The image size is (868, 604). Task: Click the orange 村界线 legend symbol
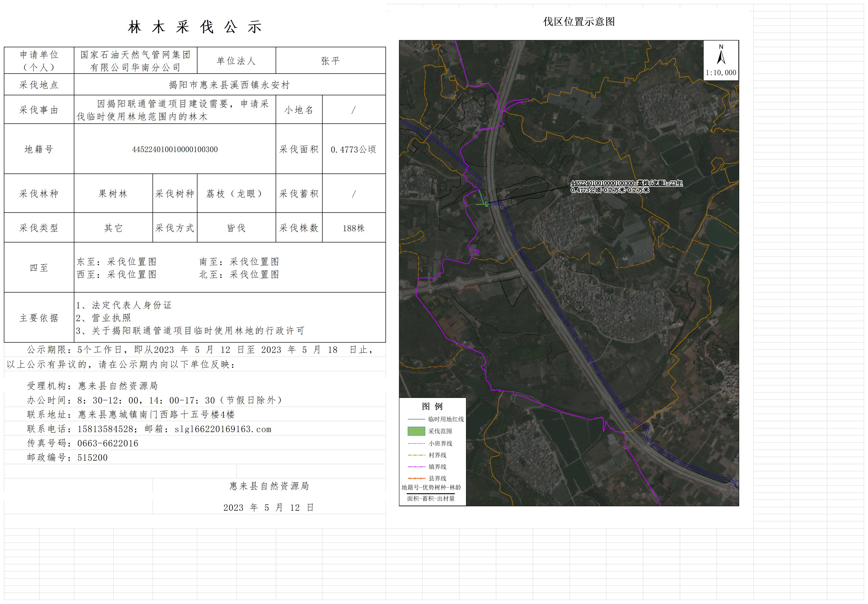coord(416,455)
